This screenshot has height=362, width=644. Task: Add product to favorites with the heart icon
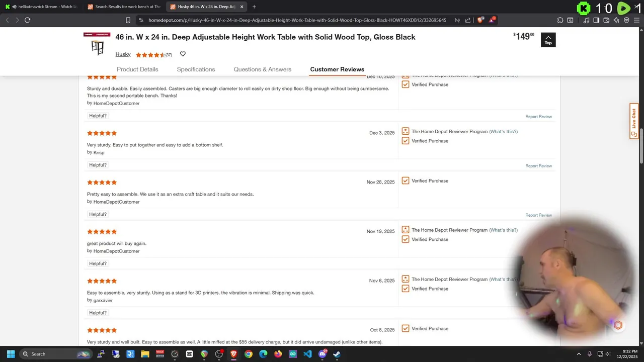click(x=183, y=54)
